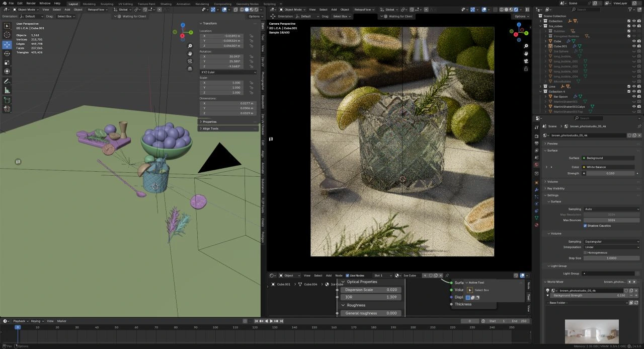Toggle camera view gizmo in left viewport
644x349 pixels.
pyautogui.click(x=190, y=61)
